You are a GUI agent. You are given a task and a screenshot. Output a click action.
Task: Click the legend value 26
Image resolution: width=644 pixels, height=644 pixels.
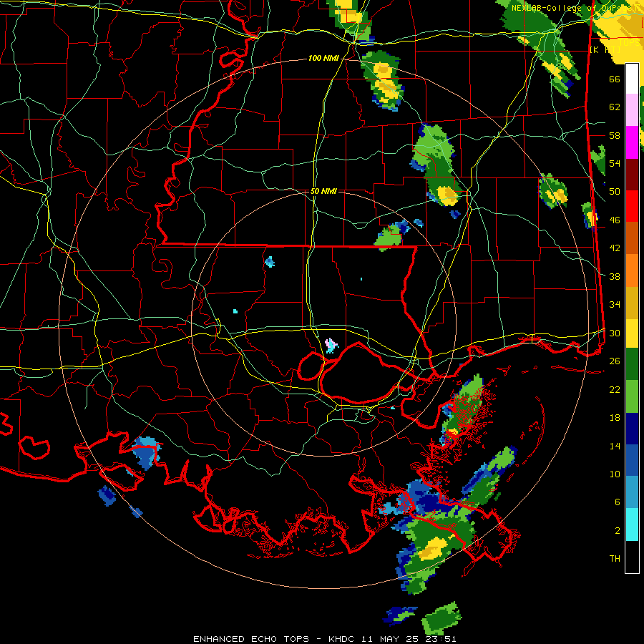[x=615, y=361]
